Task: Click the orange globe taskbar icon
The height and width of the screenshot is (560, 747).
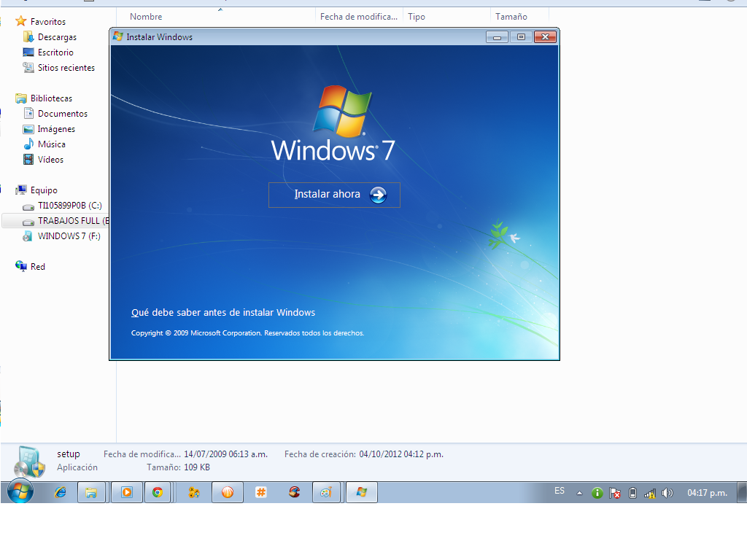Action: [228, 492]
